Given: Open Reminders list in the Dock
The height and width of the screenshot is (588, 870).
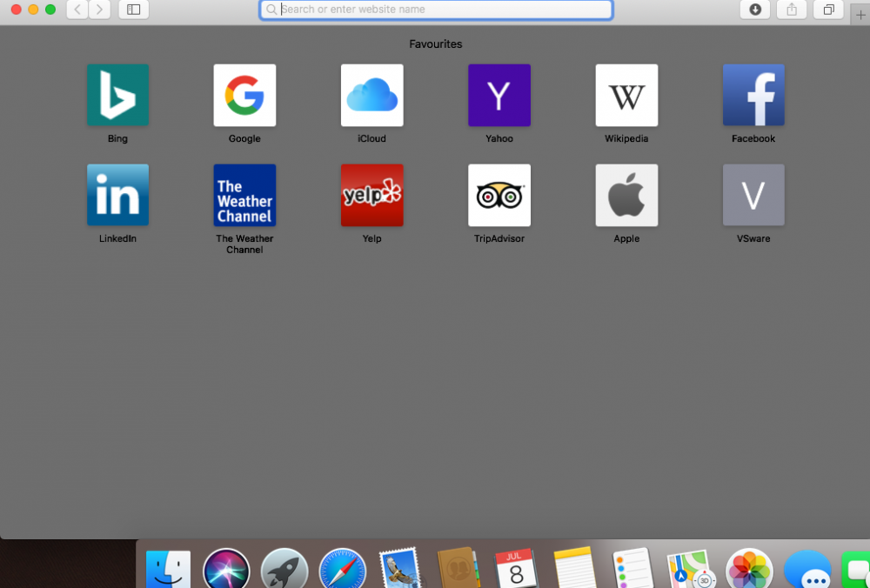Looking at the screenshot, I should click(632, 569).
